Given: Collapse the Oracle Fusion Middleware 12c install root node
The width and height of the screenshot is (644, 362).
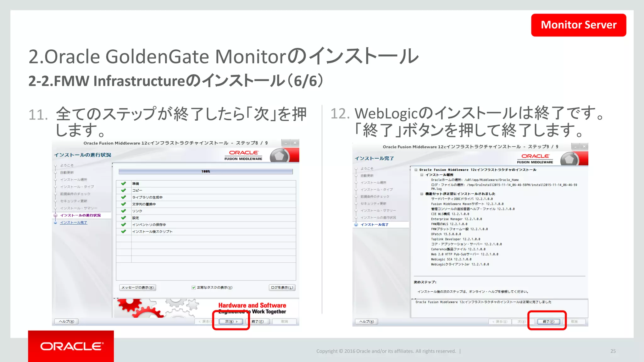Looking at the screenshot, I should (416, 170).
